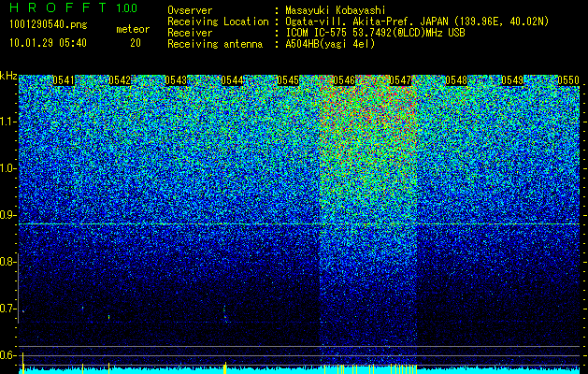
Task: Click the 0548 time marker
Action: 456,80
